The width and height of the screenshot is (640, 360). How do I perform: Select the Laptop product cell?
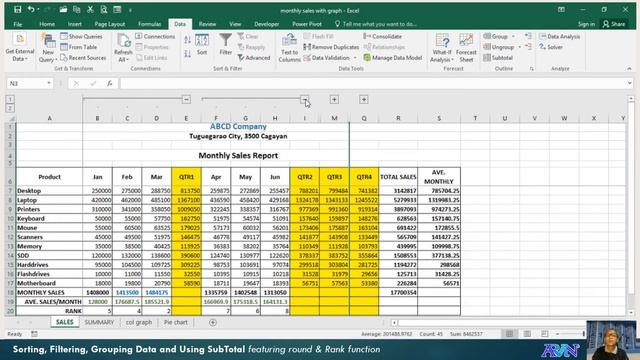(49, 200)
